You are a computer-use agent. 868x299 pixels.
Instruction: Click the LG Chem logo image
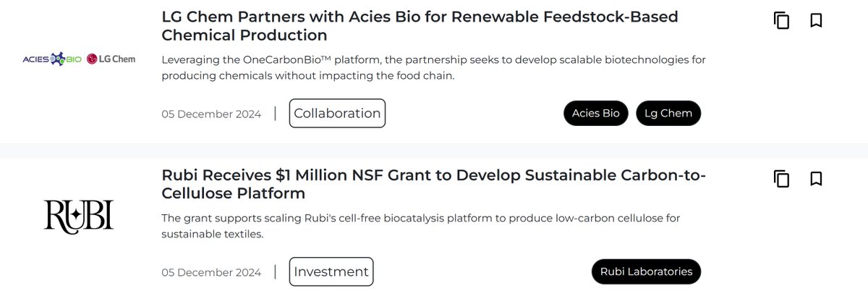[111, 59]
